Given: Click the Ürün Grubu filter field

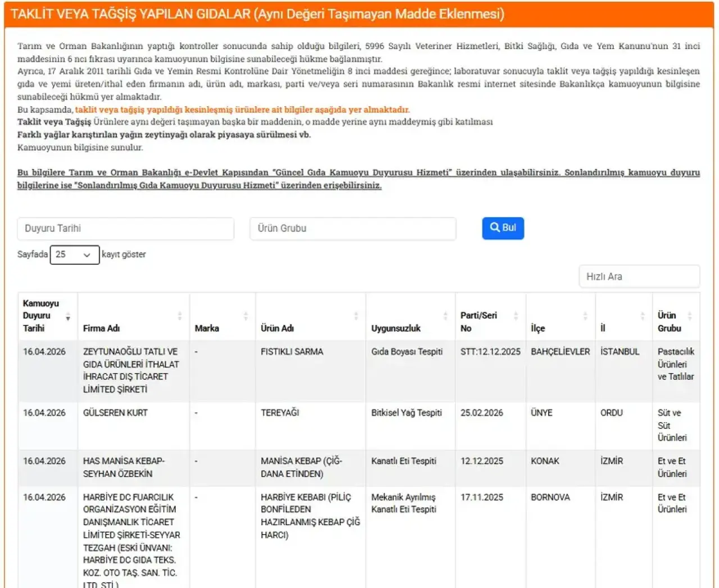Looking at the screenshot, I should tap(353, 229).
